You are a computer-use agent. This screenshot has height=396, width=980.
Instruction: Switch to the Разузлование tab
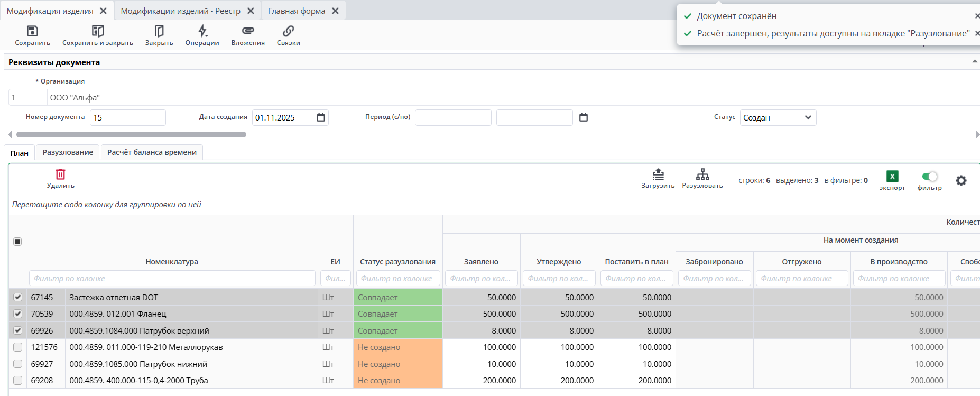point(68,152)
